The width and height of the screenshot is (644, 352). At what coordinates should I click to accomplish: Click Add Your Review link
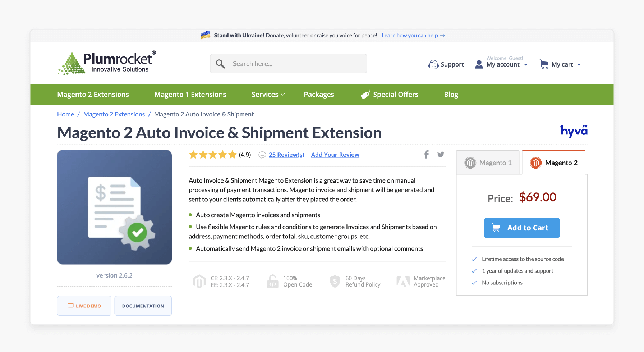click(x=335, y=155)
